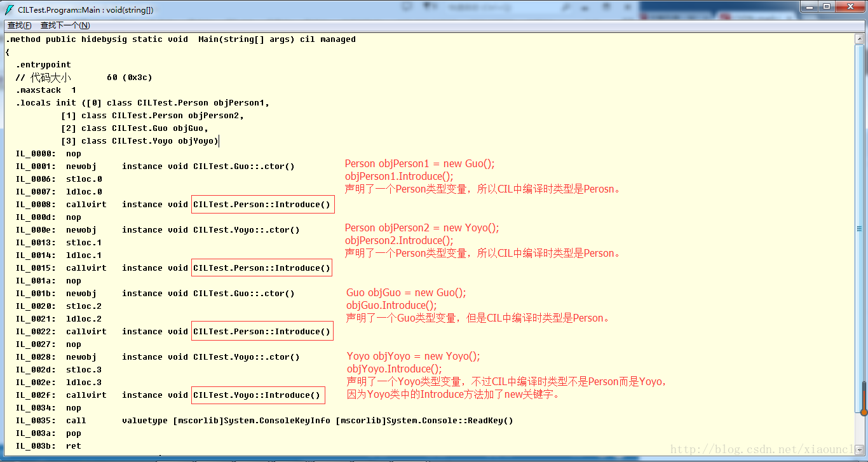This screenshot has height=462, width=868.
Task: Click the .entrypoint directive line
Action: click(43, 65)
